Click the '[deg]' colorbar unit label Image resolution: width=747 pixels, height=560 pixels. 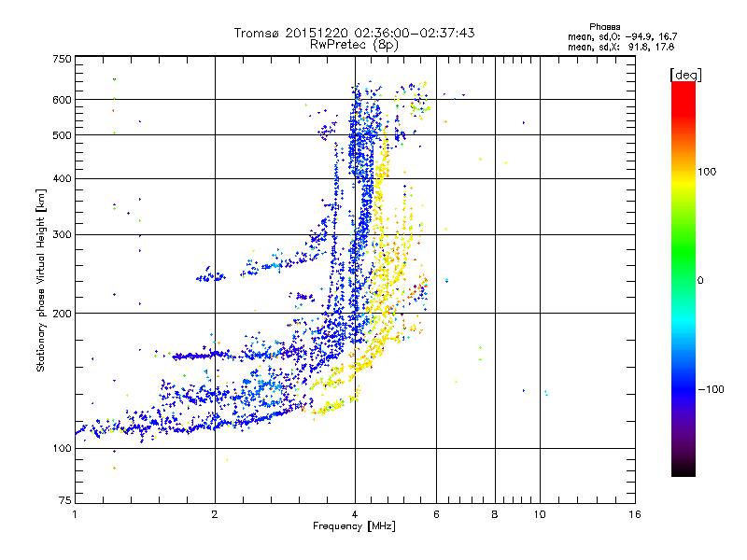pyautogui.click(x=685, y=76)
